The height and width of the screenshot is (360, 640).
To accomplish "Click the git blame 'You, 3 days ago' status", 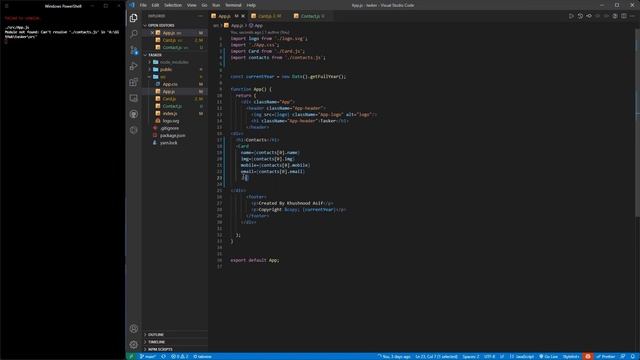I will click(394, 356).
